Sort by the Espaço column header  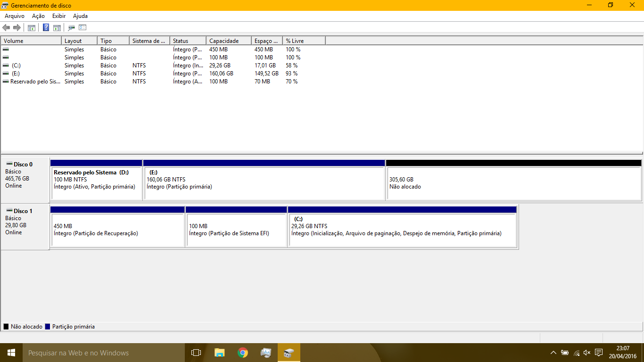(267, 41)
